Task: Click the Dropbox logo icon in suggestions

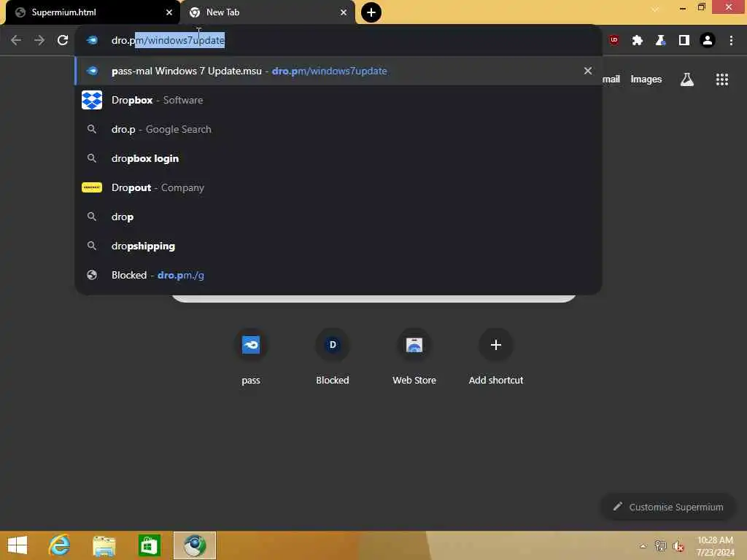Action: coord(92,100)
